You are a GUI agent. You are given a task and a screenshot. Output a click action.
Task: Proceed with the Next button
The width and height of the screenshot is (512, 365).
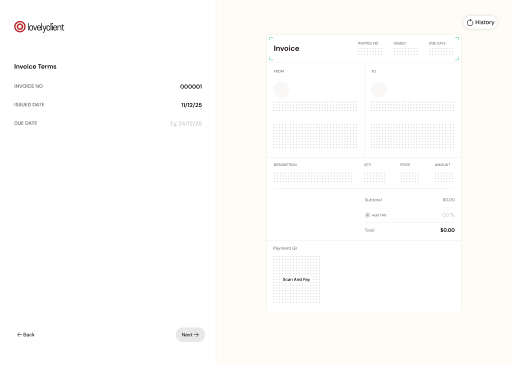click(x=190, y=335)
